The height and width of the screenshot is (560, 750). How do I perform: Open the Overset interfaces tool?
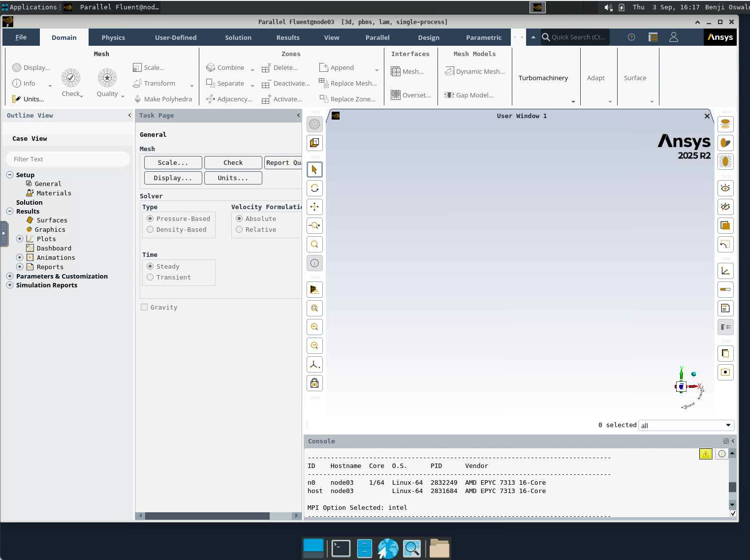point(410,95)
